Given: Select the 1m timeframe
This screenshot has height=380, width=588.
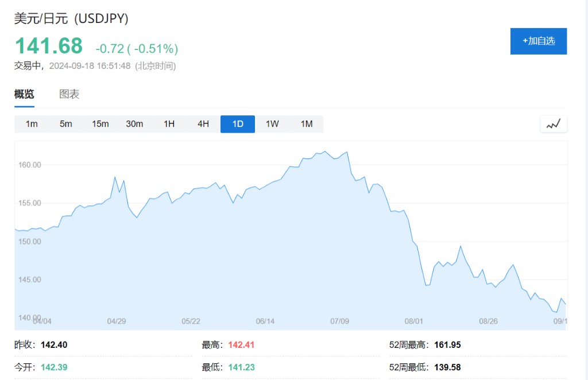Looking at the screenshot, I should (x=32, y=124).
